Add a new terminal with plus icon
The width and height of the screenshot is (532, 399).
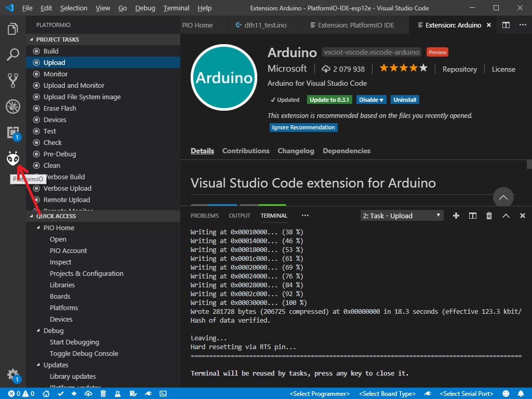point(456,216)
